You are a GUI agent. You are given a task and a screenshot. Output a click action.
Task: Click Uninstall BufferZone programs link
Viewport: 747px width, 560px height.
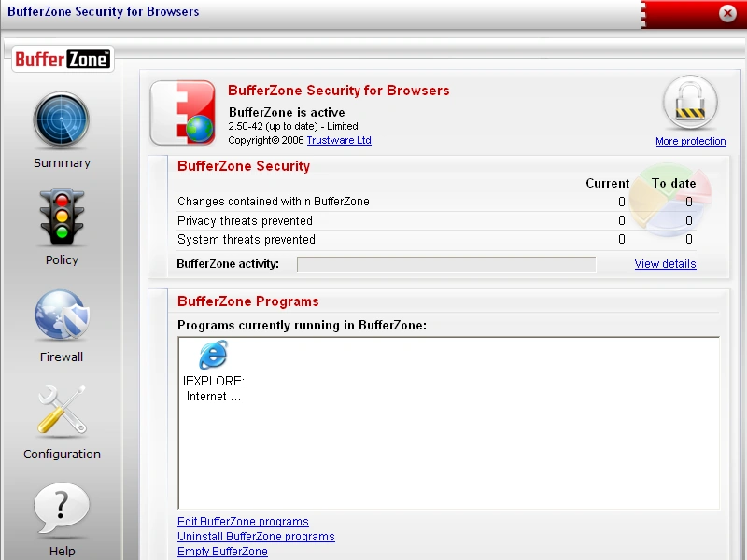[256, 536]
